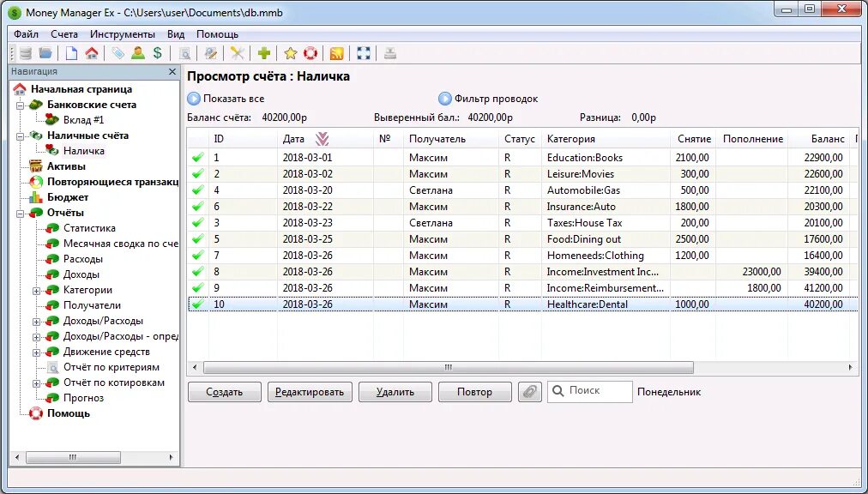Click the Получатель column header

tap(450, 139)
